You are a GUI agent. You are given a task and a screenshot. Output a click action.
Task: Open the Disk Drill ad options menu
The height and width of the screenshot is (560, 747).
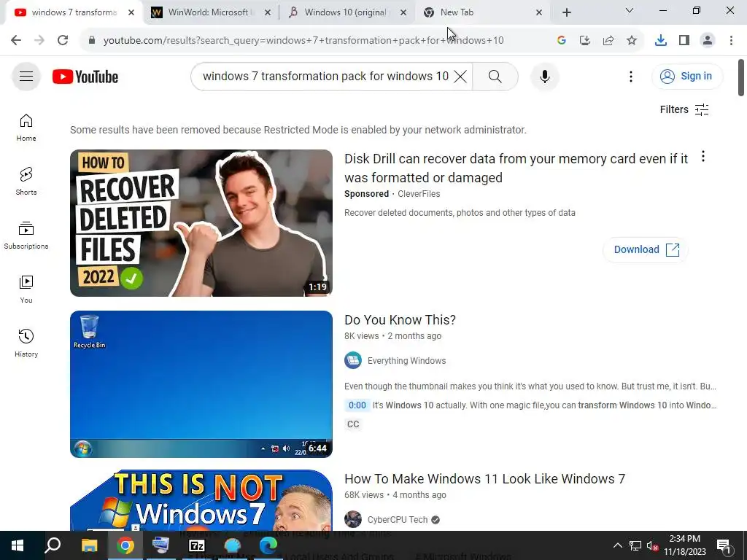tap(703, 156)
